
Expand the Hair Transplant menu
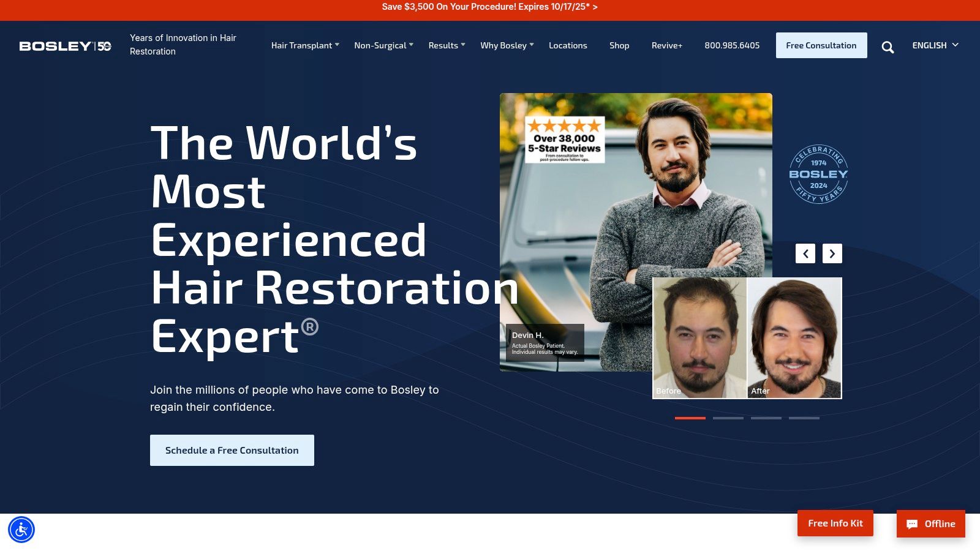click(305, 45)
